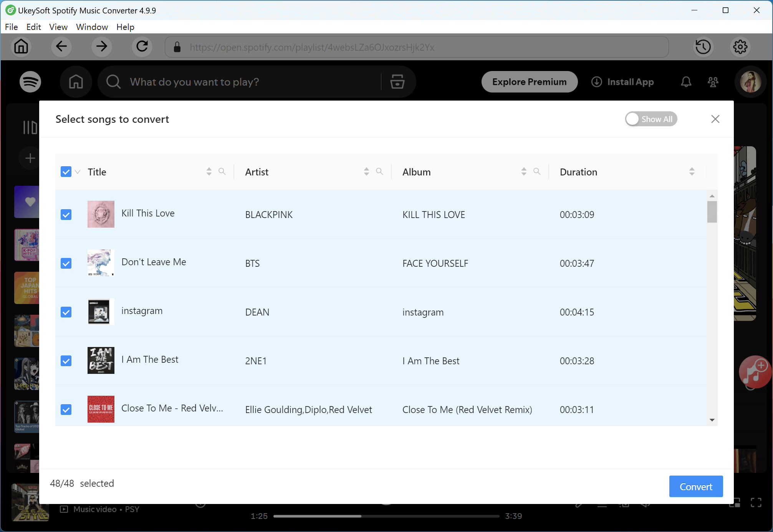773x532 pixels.
Task: Click Explore Premium
Action: coord(529,82)
